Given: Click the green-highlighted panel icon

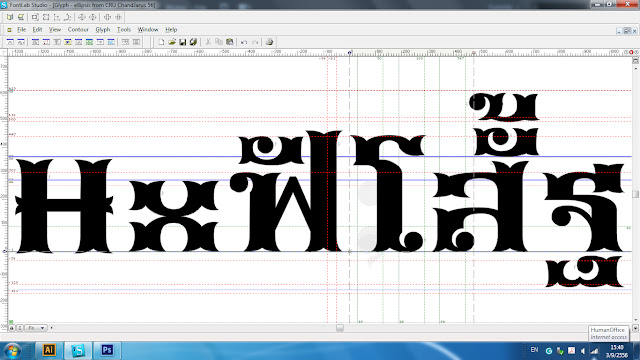Looking at the screenshot, I should (x=89, y=42).
